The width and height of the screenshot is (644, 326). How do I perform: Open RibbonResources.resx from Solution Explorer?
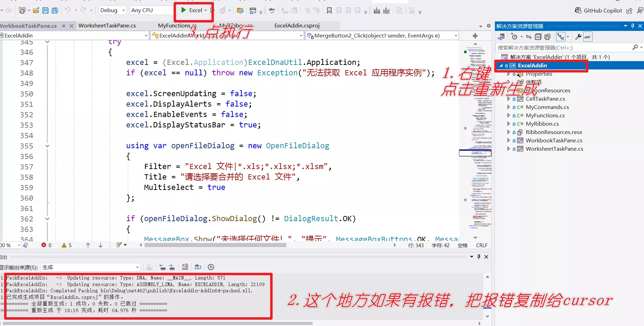coord(554,132)
